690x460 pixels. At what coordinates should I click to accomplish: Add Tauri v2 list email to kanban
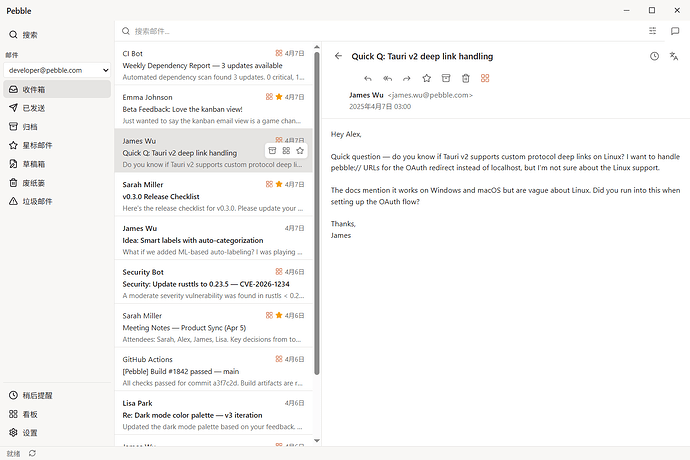(286, 151)
